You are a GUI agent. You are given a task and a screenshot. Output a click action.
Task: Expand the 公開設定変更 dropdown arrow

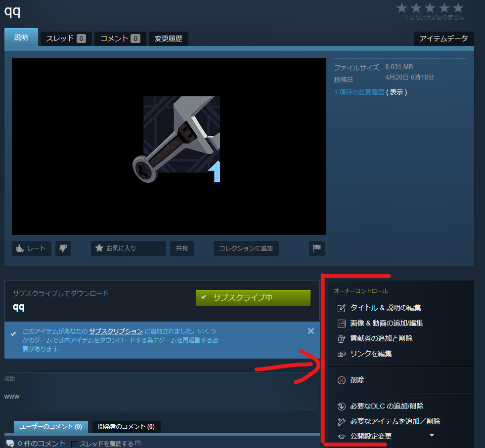click(x=432, y=435)
